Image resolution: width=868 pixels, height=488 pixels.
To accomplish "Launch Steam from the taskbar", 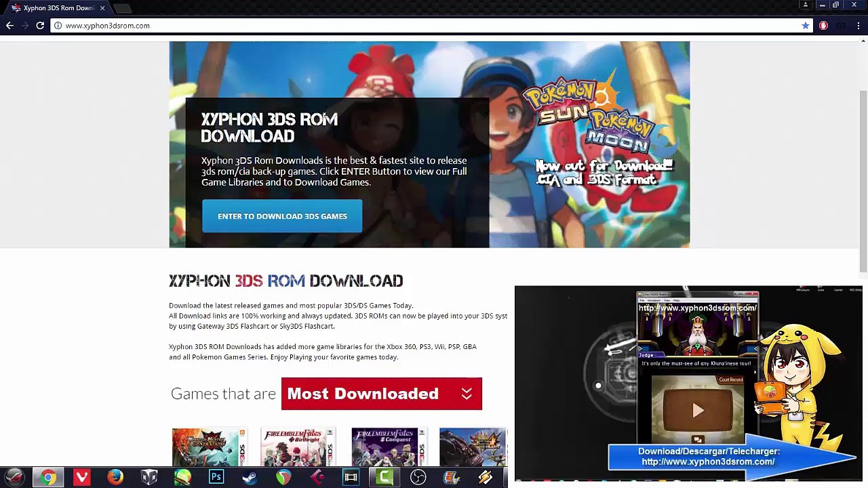I will pyautogui.click(x=250, y=478).
